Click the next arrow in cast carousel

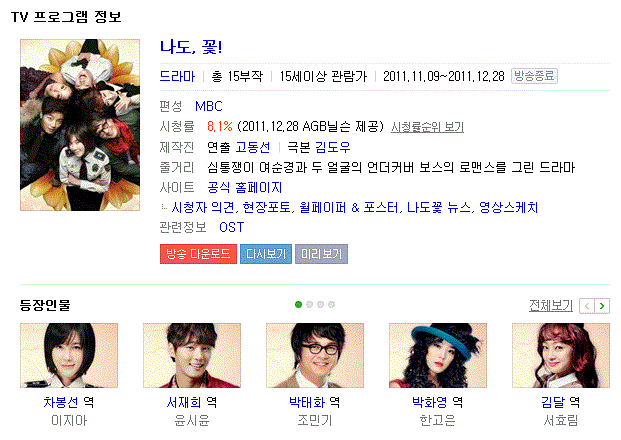click(x=602, y=306)
